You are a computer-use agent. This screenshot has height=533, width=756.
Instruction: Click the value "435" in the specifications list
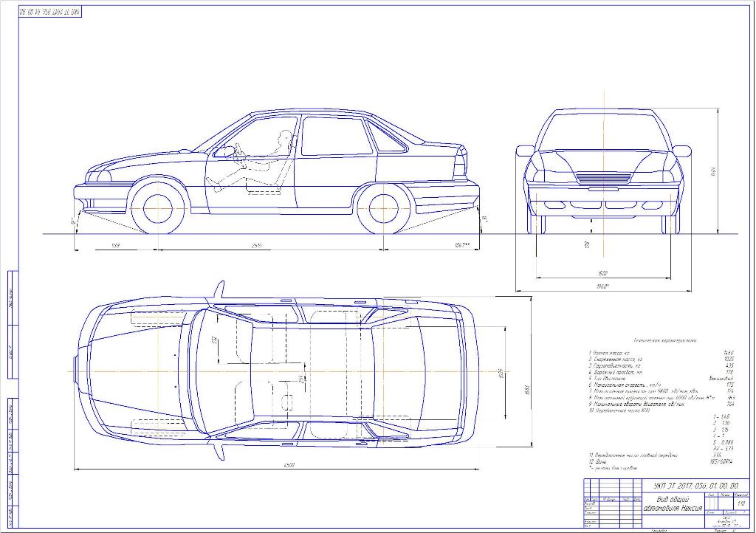click(729, 365)
